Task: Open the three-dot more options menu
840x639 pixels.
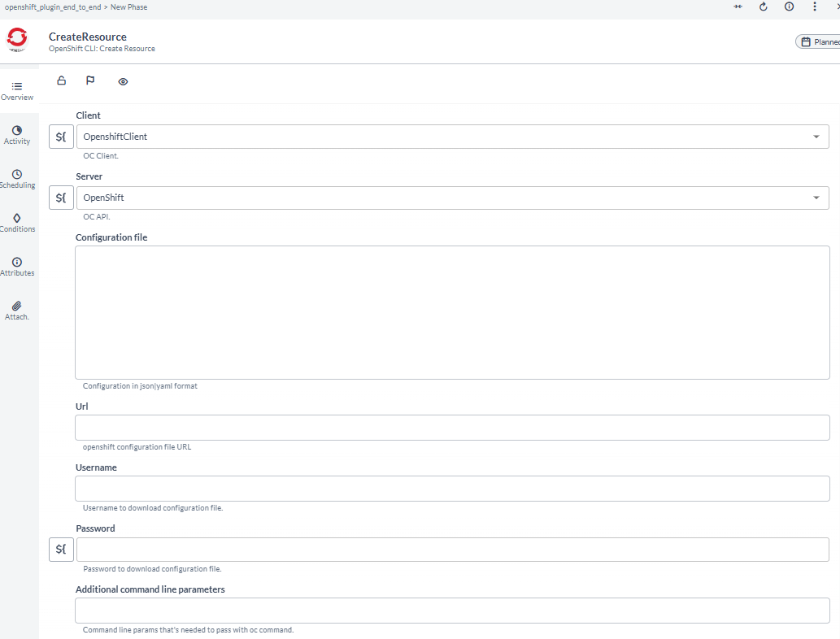Action: [x=814, y=7]
